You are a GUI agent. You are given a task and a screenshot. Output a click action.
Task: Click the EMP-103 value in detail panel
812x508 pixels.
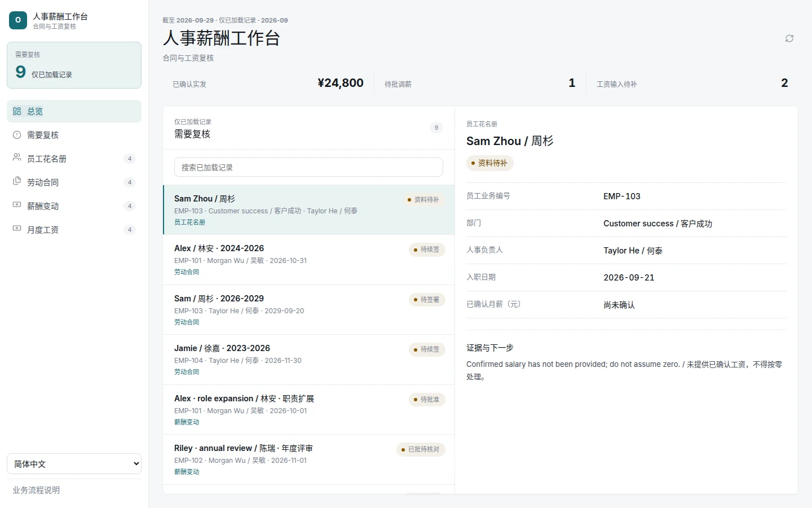[x=622, y=196]
